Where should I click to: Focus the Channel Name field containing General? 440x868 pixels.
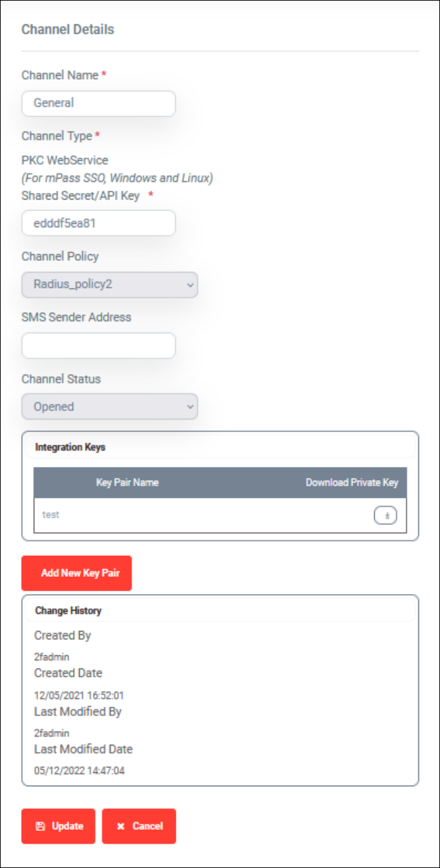99,103
